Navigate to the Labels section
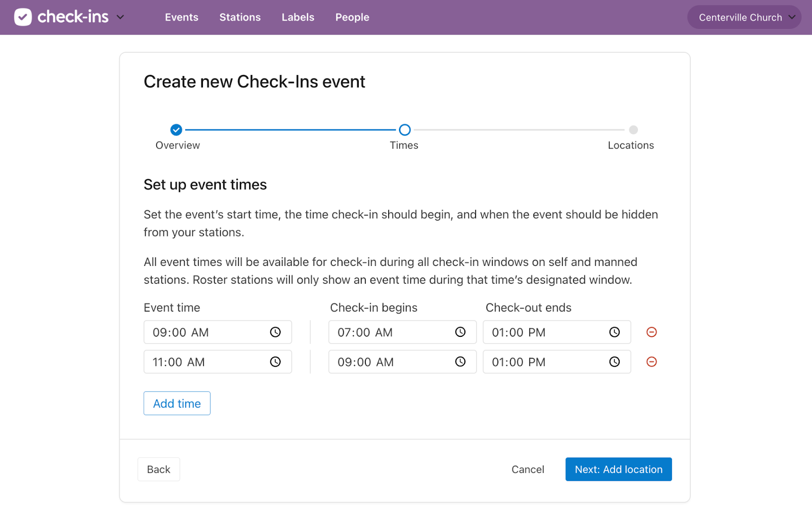The height and width of the screenshot is (520, 812). (x=298, y=17)
